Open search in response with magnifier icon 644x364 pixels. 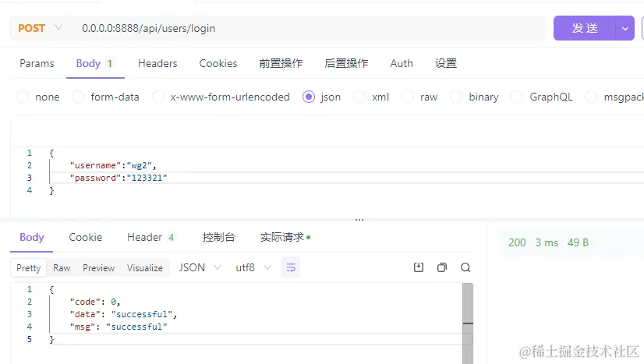(465, 267)
